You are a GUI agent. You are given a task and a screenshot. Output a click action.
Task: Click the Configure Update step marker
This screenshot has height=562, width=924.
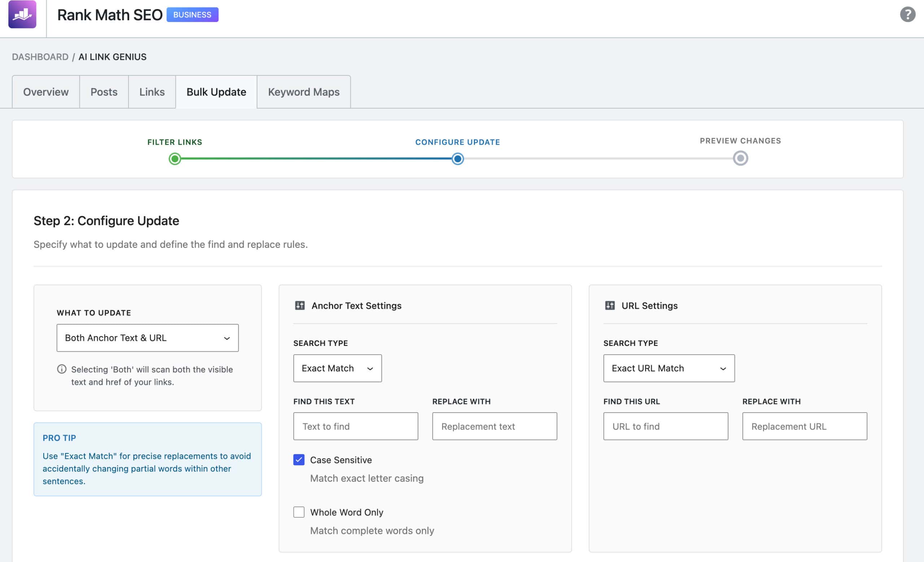[458, 159]
